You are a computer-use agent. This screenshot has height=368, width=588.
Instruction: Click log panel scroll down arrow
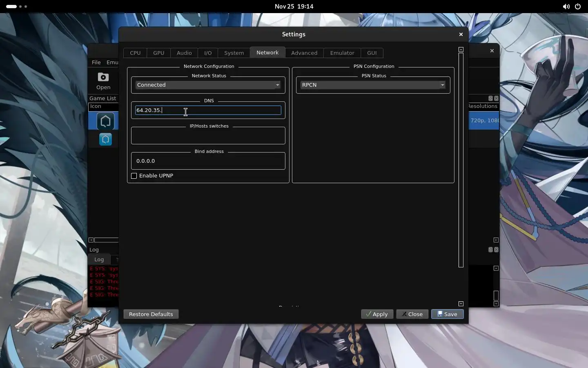496,304
